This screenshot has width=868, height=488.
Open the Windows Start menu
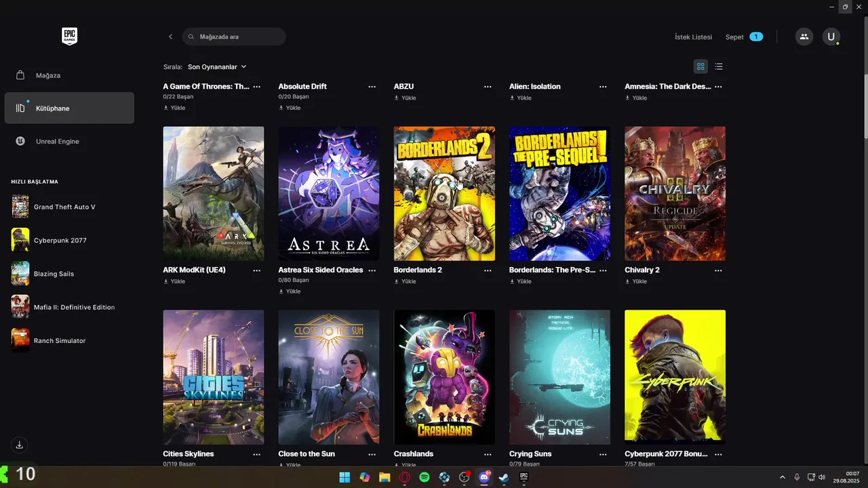point(344,477)
